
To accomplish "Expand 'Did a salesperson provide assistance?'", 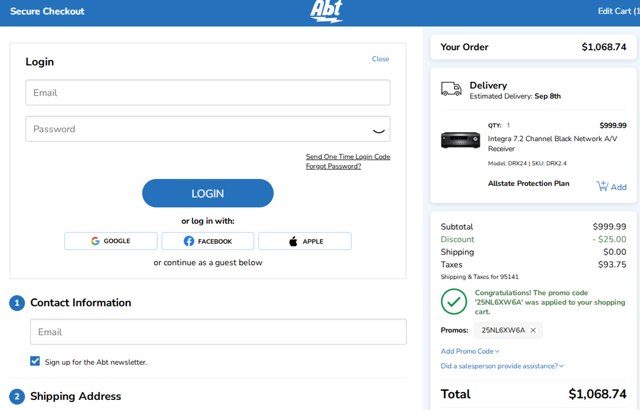I will [x=502, y=366].
